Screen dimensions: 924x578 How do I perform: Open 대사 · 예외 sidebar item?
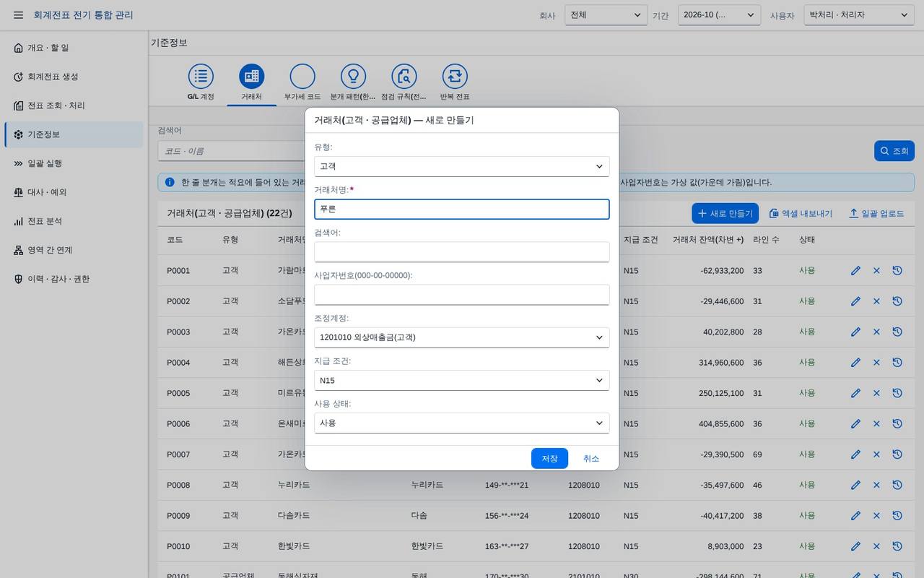(74, 192)
